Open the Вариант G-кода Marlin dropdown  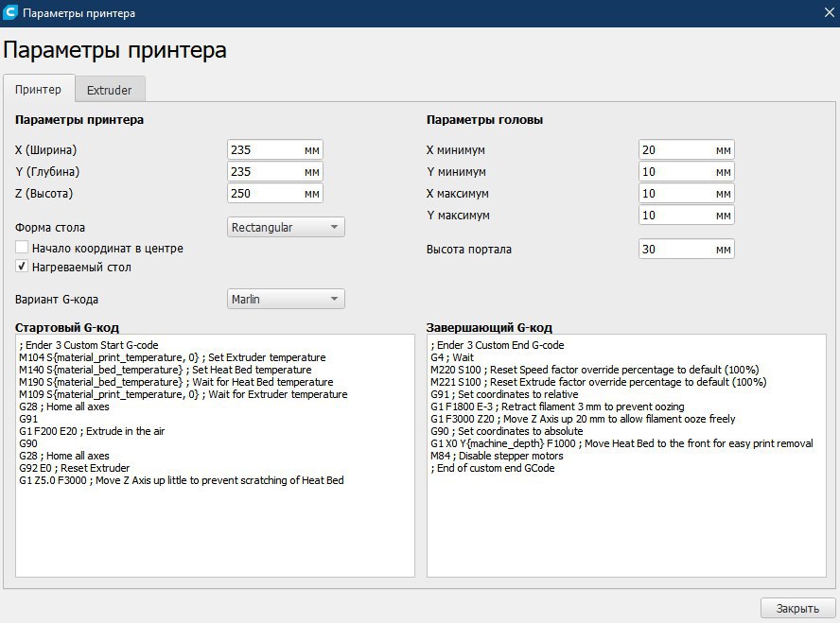coord(286,299)
